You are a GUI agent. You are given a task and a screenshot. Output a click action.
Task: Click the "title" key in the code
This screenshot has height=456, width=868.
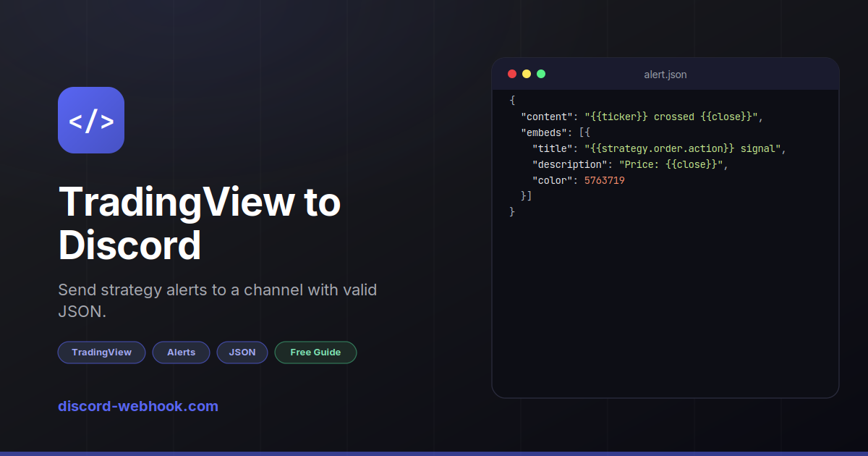[x=553, y=148]
